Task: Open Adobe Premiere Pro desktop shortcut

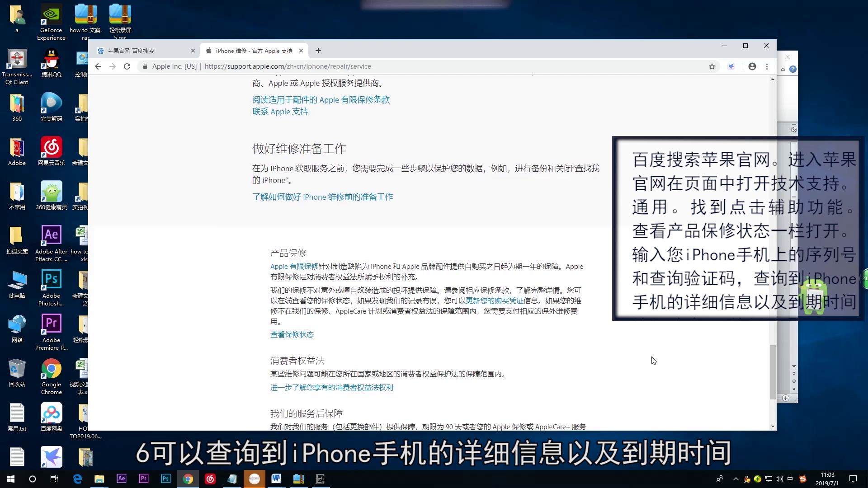Action: (51, 332)
